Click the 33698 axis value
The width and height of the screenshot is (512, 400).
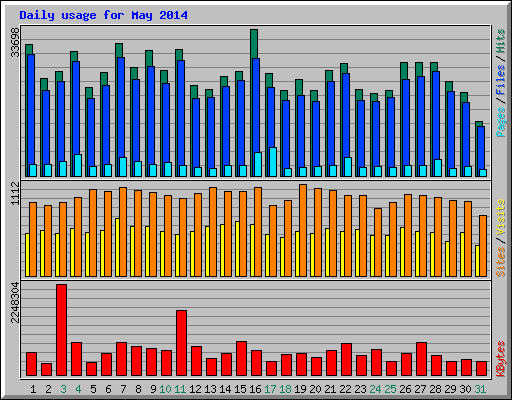[x=15, y=42]
